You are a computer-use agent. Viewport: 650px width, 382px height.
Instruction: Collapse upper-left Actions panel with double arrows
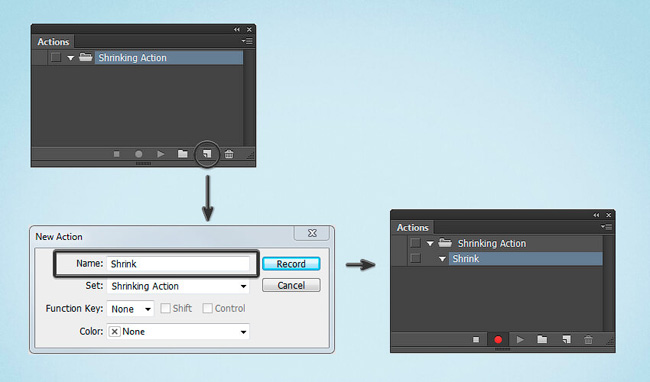[237, 29]
